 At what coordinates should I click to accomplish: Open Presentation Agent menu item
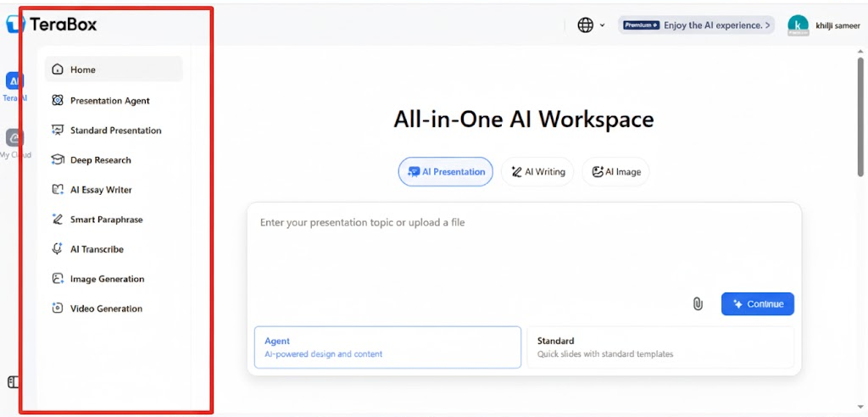point(114,100)
